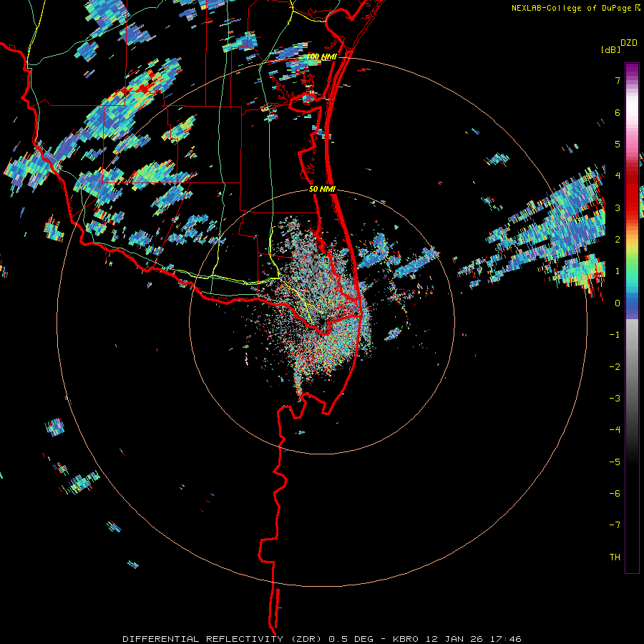Click the TH threshold scale label

pos(615,557)
